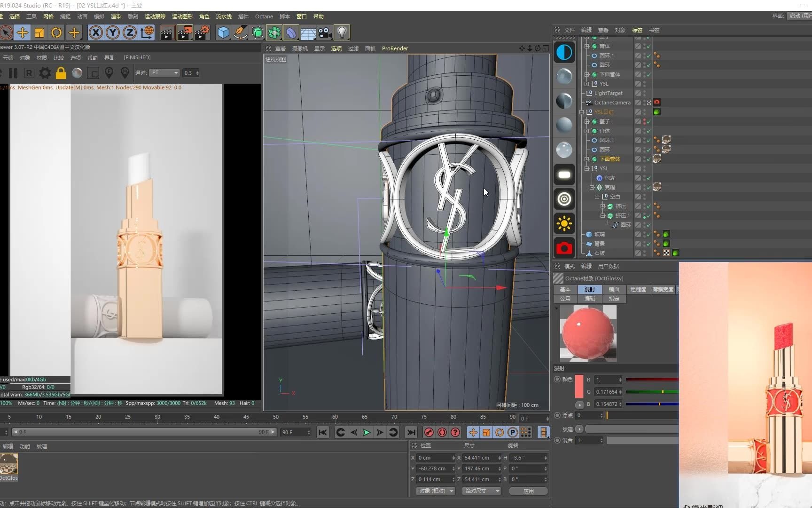Collapse the 克隆 cloner object

(x=592, y=187)
